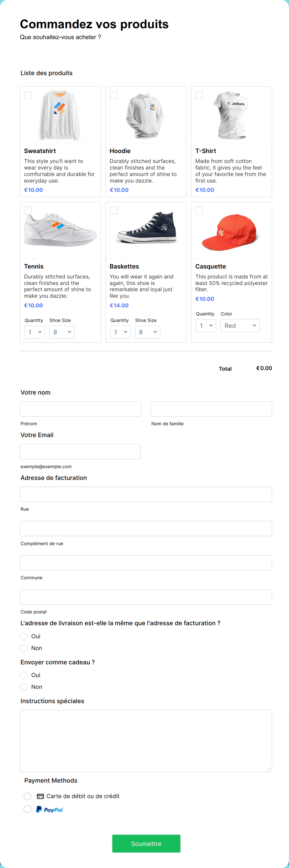Expand the Casquette Color dropdown
The width and height of the screenshot is (289, 868).
tap(240, 325)
